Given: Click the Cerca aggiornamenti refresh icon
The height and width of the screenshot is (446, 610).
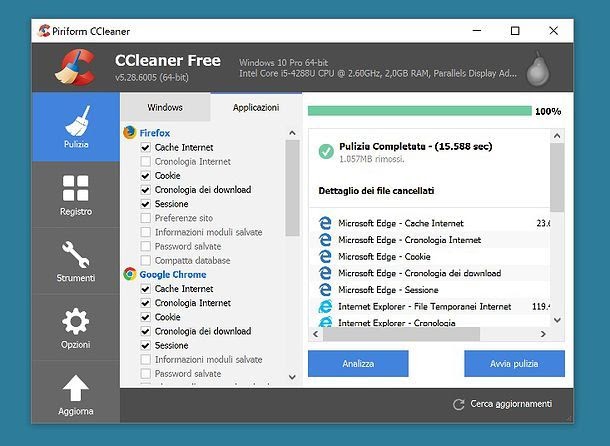Looking at the screenshot, I should pos(459,404).
